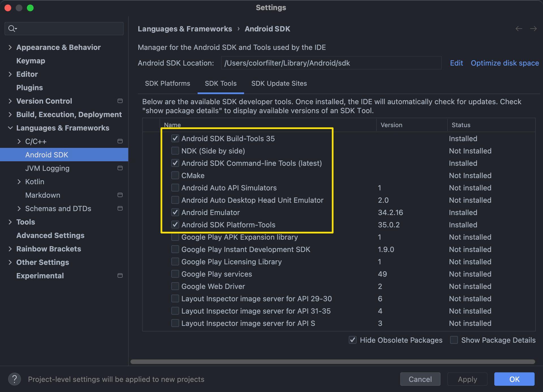Image resolution: width=543 pixels, height=392 pixels.
Task: Open the SDK Update Sites tab
Action: pos(279,83)
